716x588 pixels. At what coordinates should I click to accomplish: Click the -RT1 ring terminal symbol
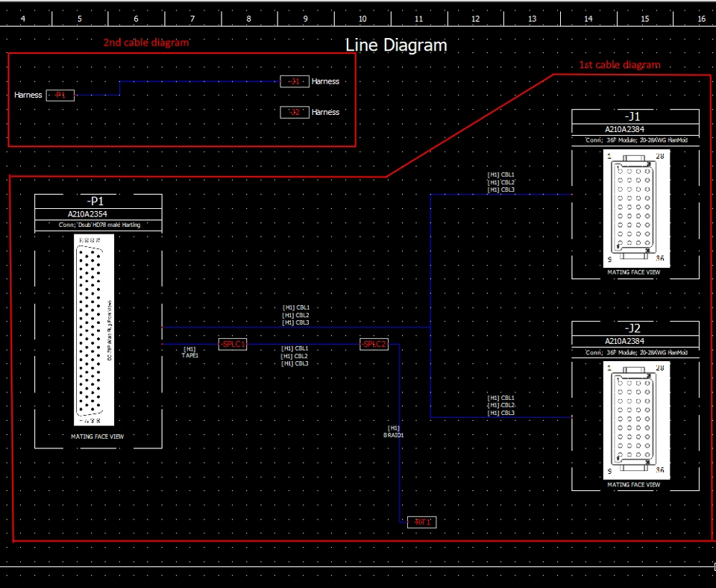[422, 522]
